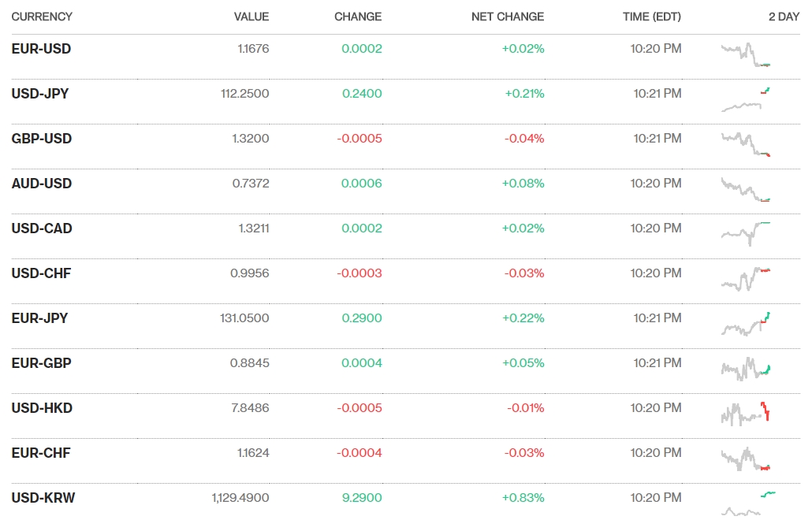Viewport: 812px width, 520px height.
Task: Open the EUR-CHF pair link
Action: (41, 453)
